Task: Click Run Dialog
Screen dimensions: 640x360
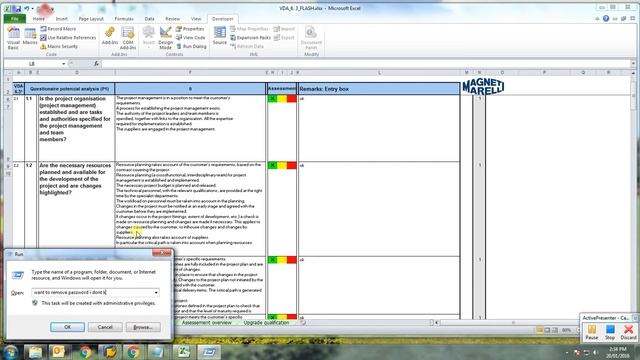Action: click(x=191, y=47)
